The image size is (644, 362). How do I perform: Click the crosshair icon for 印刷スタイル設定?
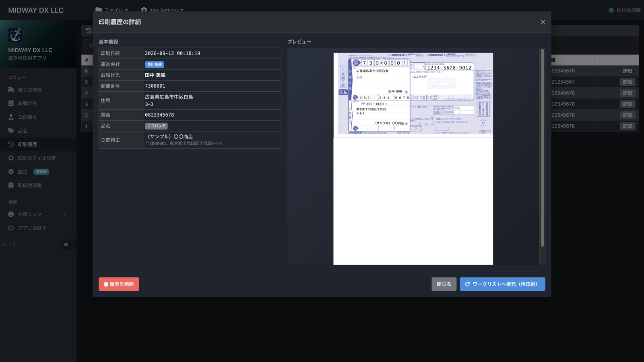tap(11, 158)
